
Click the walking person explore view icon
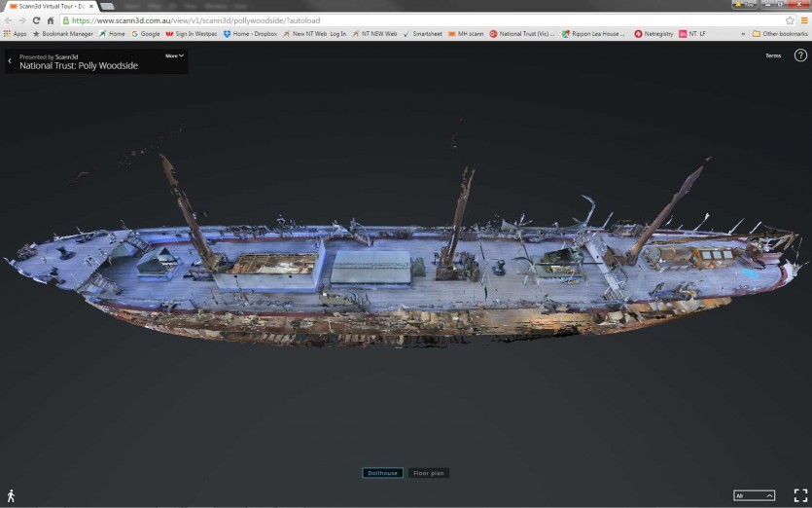click(x=11, y=495)
